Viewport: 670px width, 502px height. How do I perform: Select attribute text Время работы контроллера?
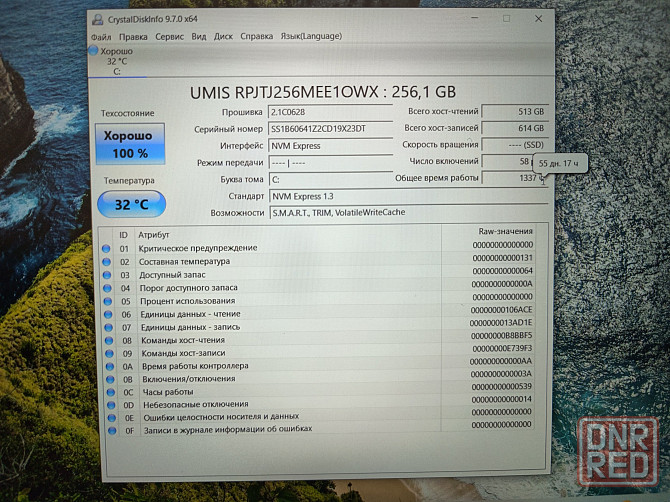click(x=195, y=366)
